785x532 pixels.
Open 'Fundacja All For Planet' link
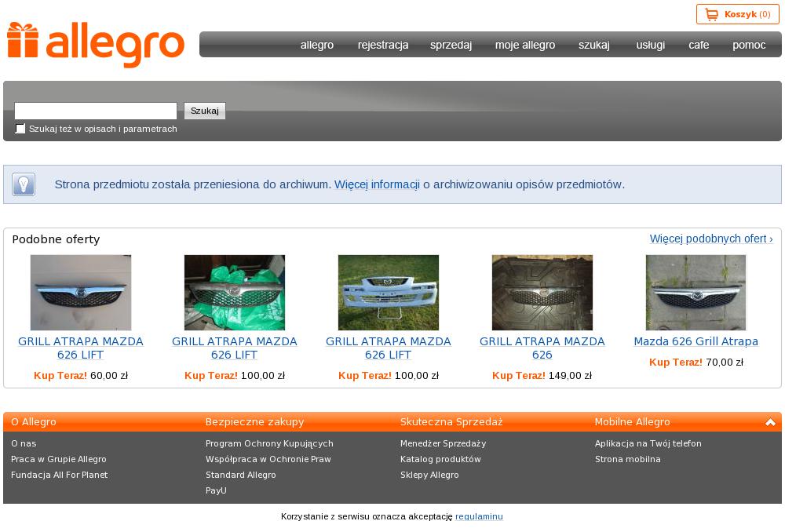point(59,475)
